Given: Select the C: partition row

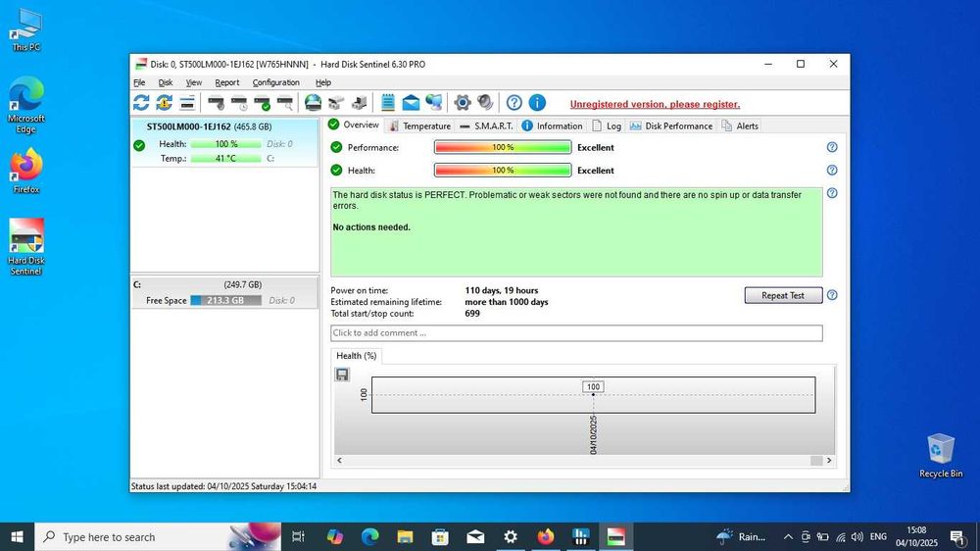Looking at the screenshot, I should 224,293.
